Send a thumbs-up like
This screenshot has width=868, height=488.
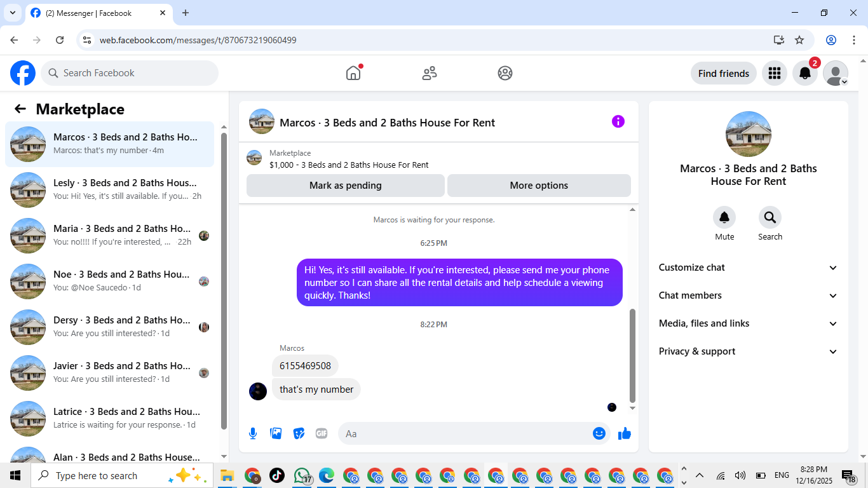(625, 433)
